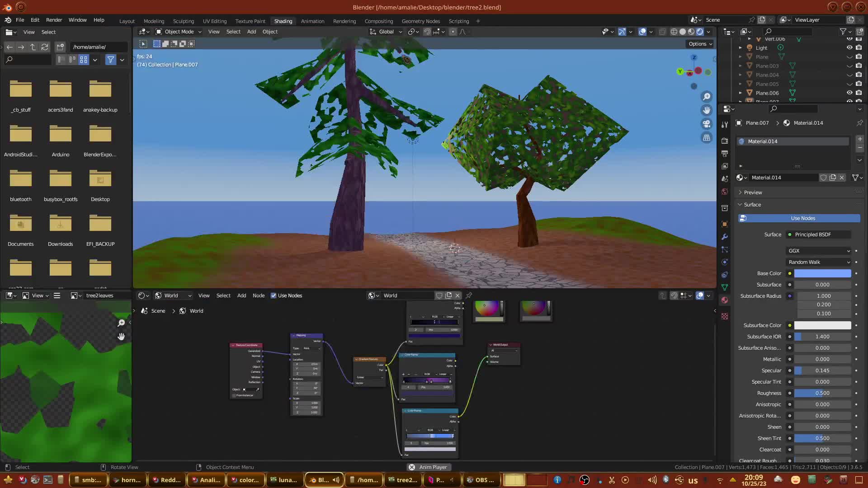The height and width of the screenshot is (488, 868).
Task: Open Random Walk subsurface method dropdown
Action: pyautogui.click(x=819, y=262)
